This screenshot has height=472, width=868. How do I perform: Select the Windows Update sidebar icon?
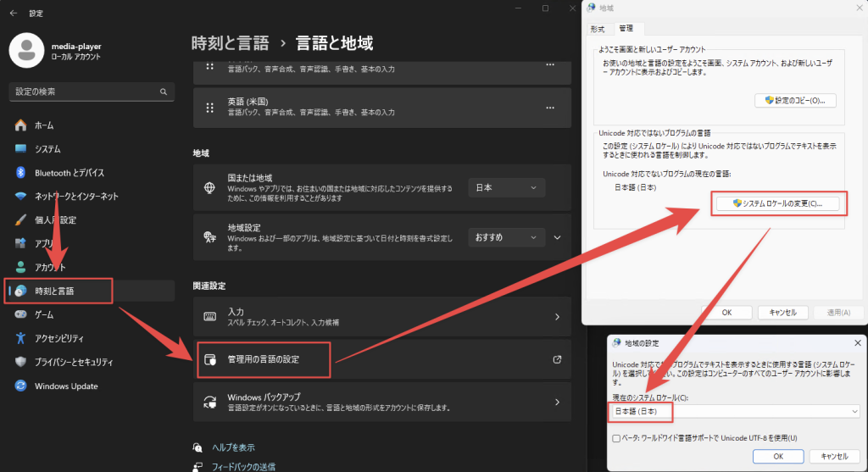click(x=21, y=386)
